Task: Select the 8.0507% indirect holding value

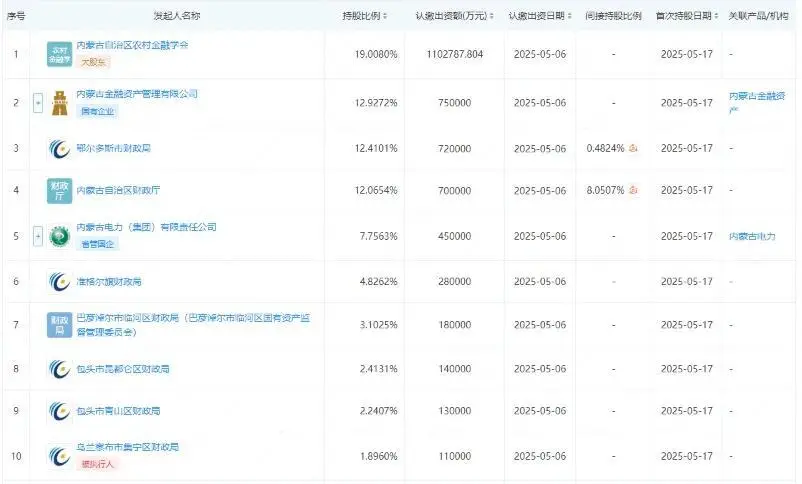Action: point(606,190)
